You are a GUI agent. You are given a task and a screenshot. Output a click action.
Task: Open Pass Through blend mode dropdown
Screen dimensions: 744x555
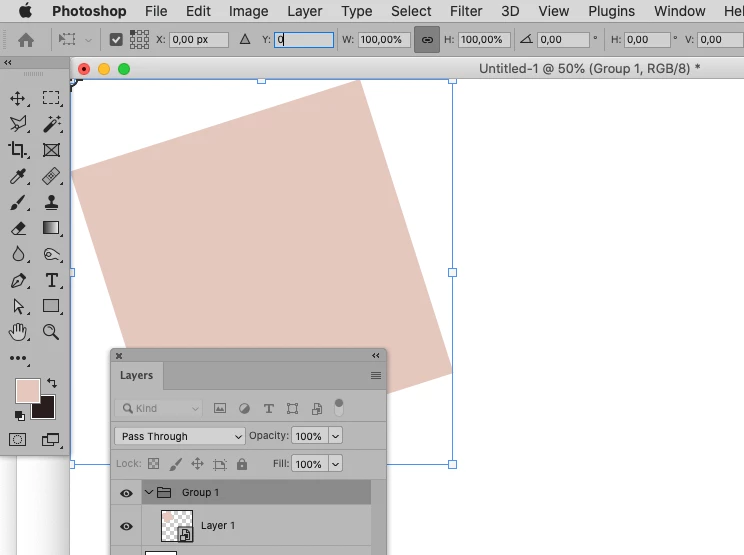pyautogui.click(x=180, y=436)
